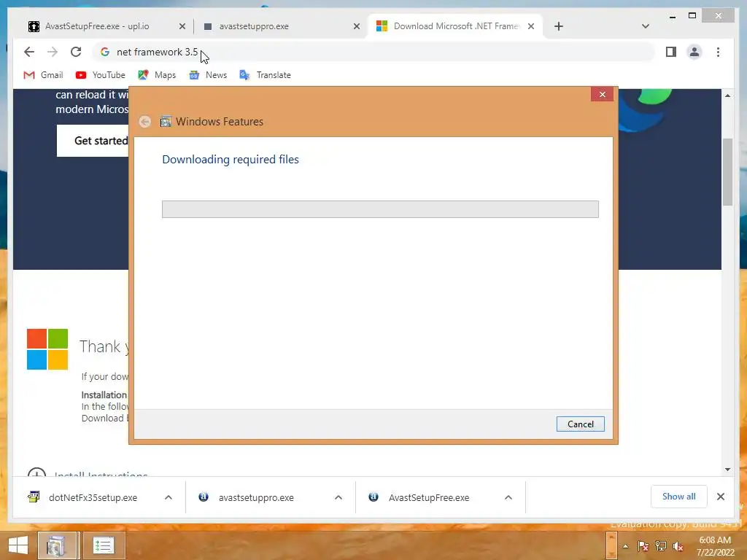Open YouTube bookmark
The width and height of the screenshot is (747, 560).
pyautogui.click(x=100, y=75)
